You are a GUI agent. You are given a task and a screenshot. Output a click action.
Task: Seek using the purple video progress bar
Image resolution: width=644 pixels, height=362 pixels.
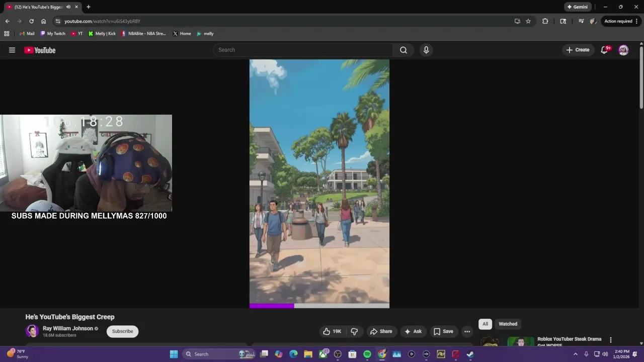point(319,306)
